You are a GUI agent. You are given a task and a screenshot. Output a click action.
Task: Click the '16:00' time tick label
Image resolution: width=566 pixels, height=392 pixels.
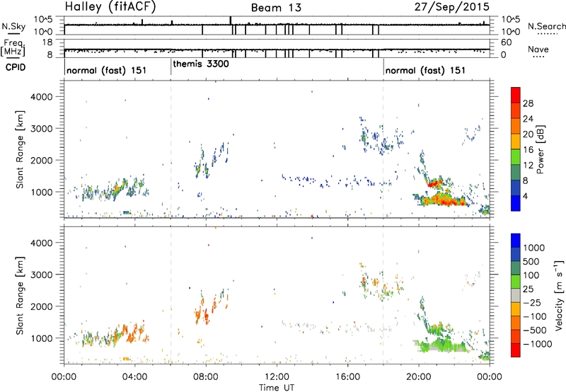pyautogui.click(x=347, y=377)
